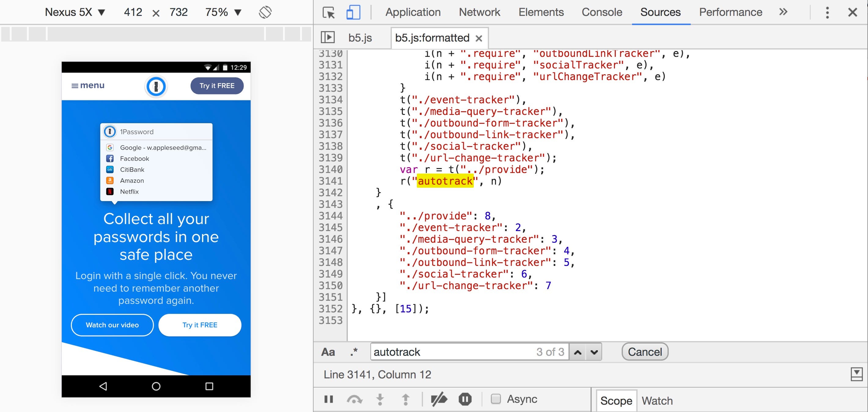Click Try it FREE button on mobile preview
Image resolution: width=868 pixels, height=412 pixels.
pyautogui.click(x=217, y=85)
